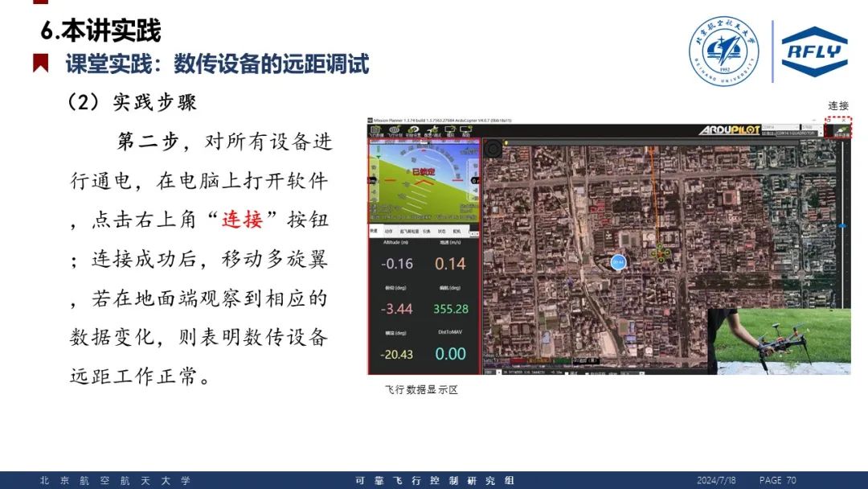Click the 355.28 yaw value display
This screenshot has width=868, height=489.
(450, 309)
